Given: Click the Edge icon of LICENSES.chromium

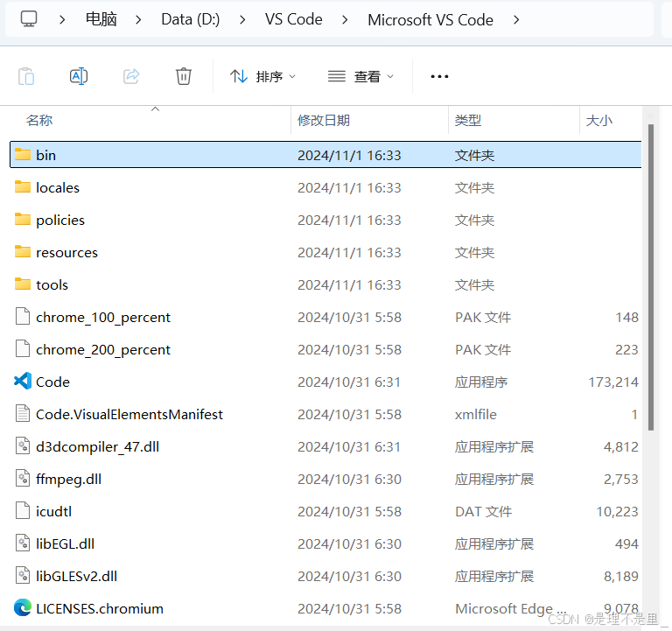Looking at the screenshot, I should 23,608.
